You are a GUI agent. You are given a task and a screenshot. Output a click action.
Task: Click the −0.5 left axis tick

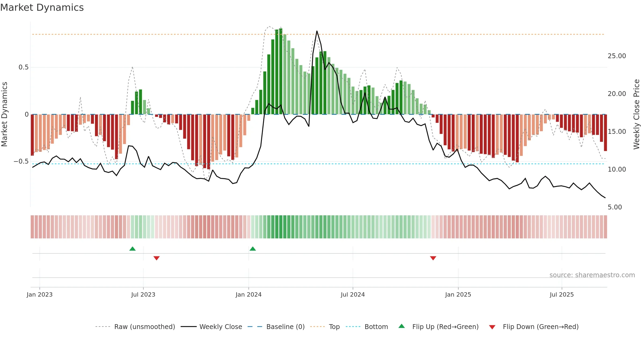[21, 161]
